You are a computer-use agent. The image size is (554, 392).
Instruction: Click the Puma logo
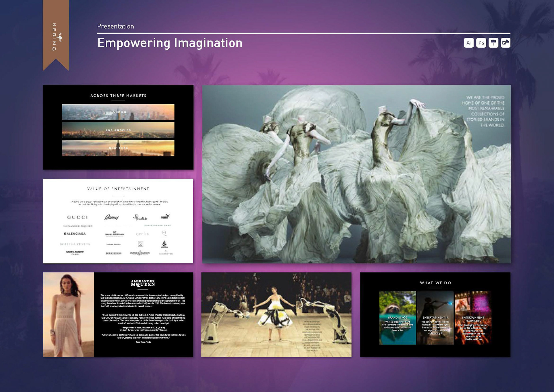click(x=165, y=217)
